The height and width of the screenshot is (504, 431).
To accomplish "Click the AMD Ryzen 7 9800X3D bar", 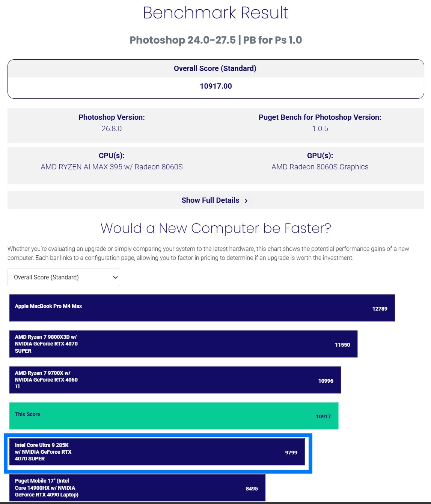I will point(183,344).
